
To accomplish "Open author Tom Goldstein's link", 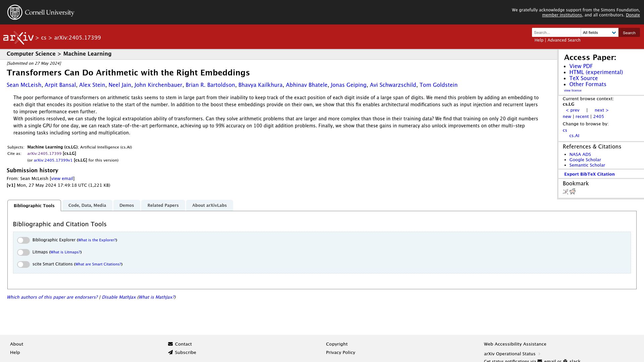I will tap(438, 85).
